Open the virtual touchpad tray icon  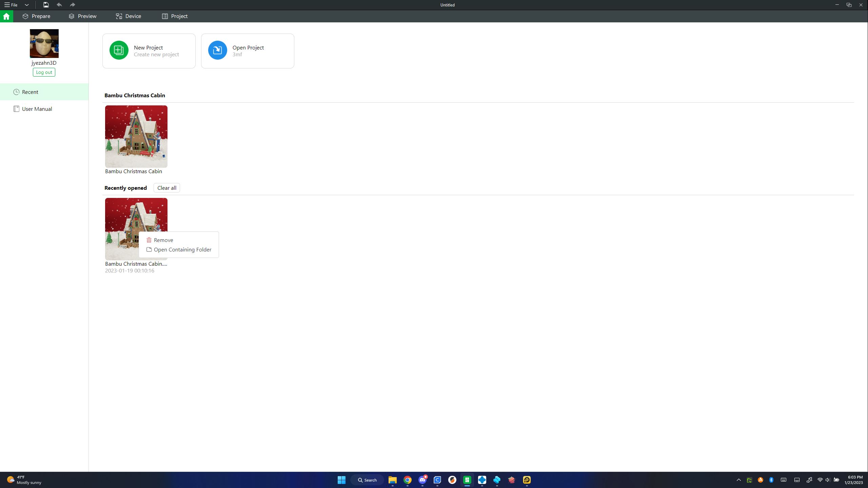(797, 480)
